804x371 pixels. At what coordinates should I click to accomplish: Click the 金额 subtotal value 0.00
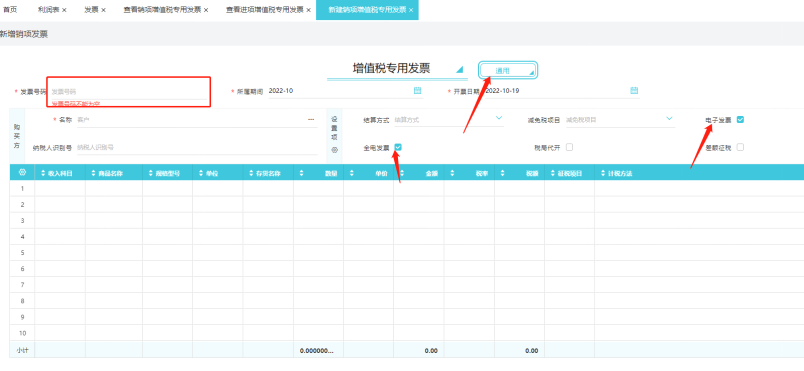pyautogui.click(x=431, y=351)
